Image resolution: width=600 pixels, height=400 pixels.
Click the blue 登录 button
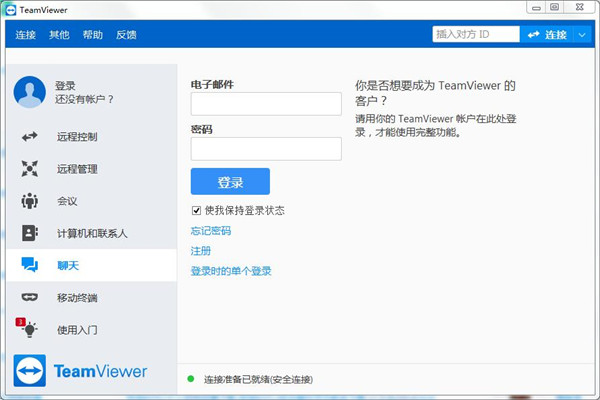[x=230, y=181]
